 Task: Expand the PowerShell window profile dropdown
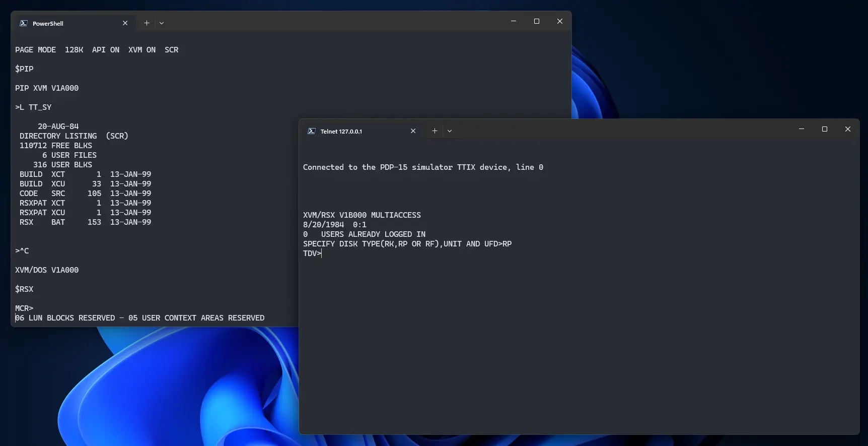click(x=162, y=23)
